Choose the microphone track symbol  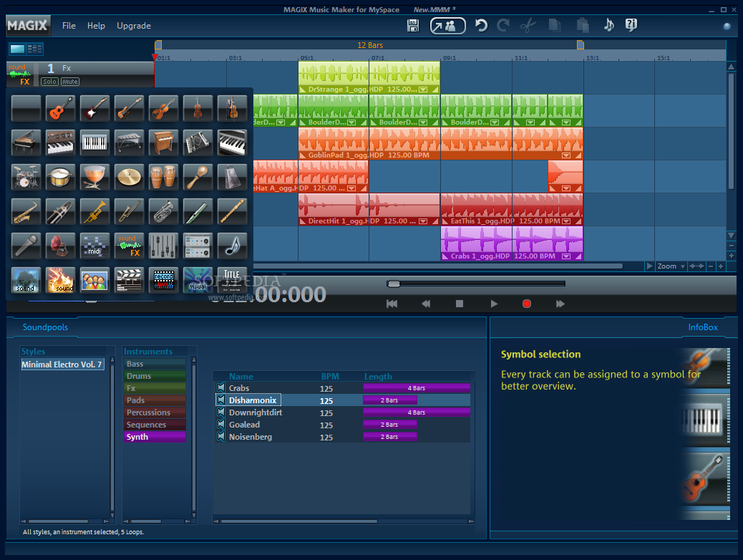(x=26, y=246)
